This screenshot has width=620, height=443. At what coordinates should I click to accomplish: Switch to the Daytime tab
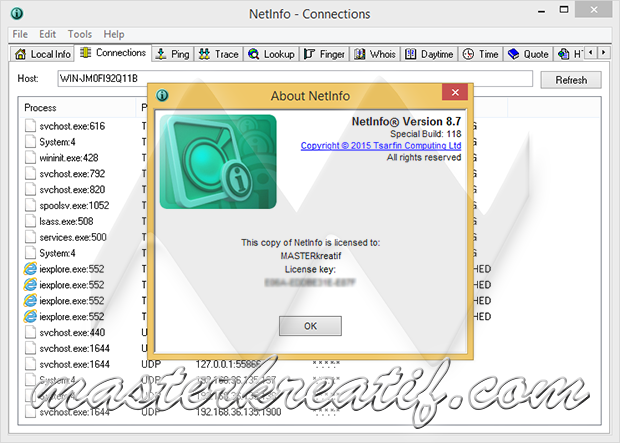click(x=429, y=54)
